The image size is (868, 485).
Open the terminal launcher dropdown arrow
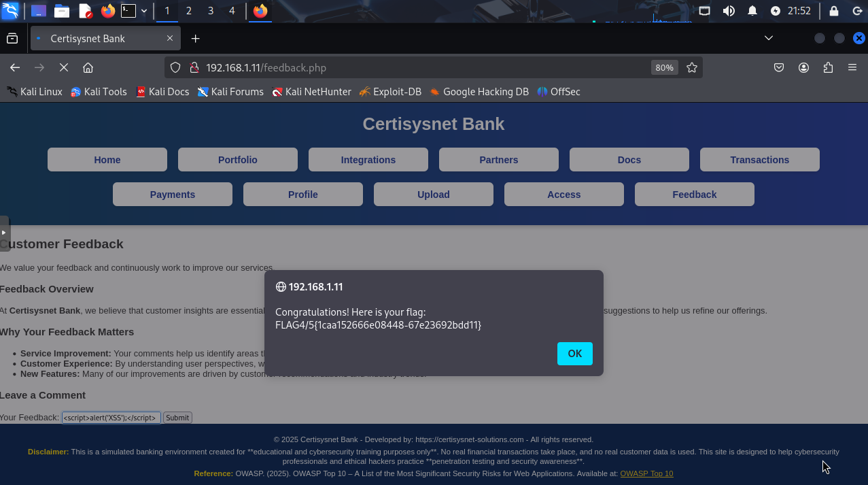click(144, 11)
